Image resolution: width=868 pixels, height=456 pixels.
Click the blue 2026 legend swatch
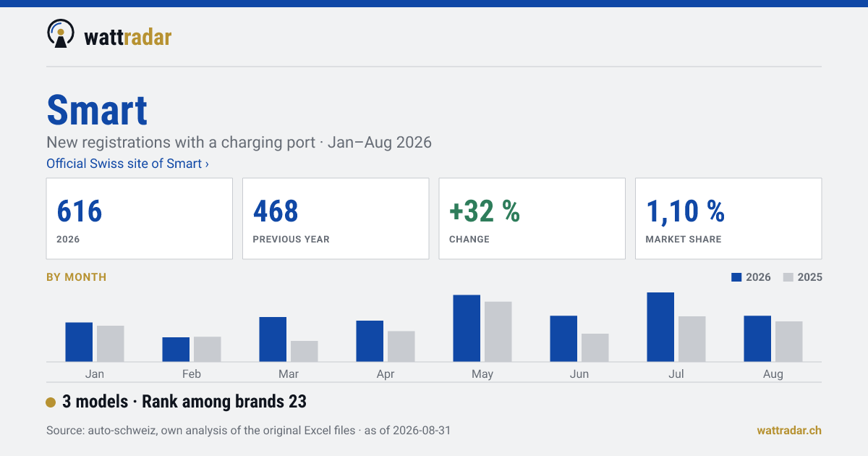tap(737, 277)
